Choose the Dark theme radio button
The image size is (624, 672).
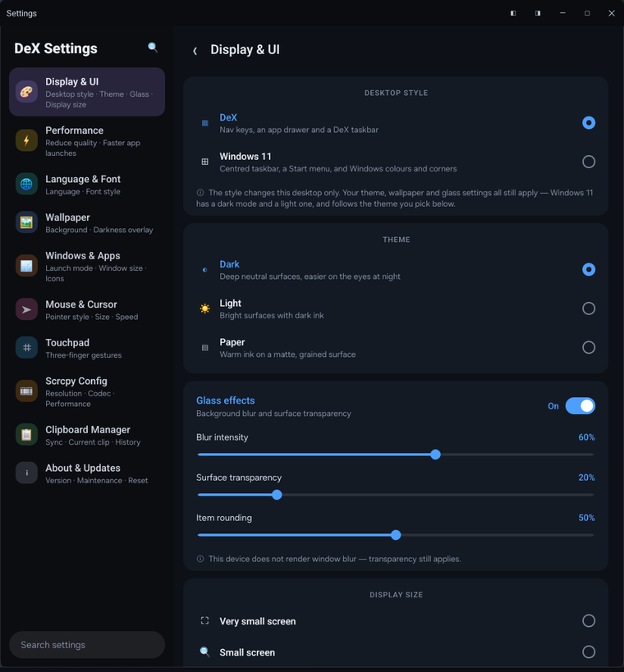point(589,270)
